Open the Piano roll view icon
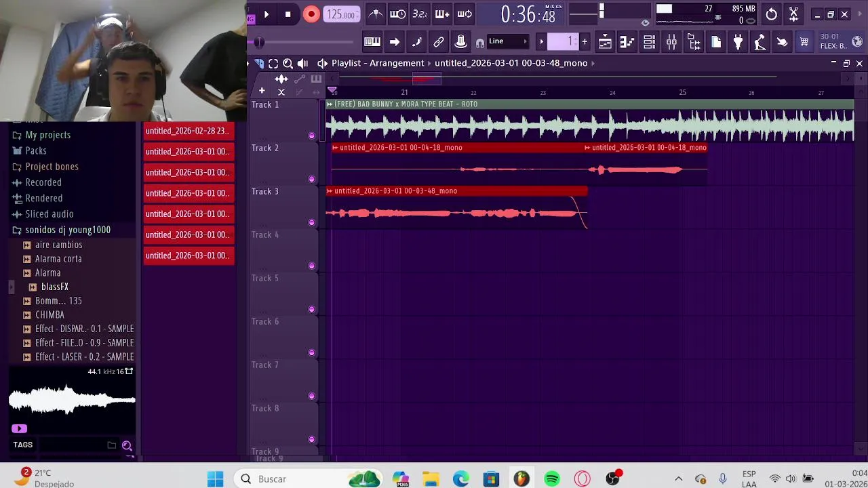The width and height of the screenshot is (868, 488). point(627,42)
